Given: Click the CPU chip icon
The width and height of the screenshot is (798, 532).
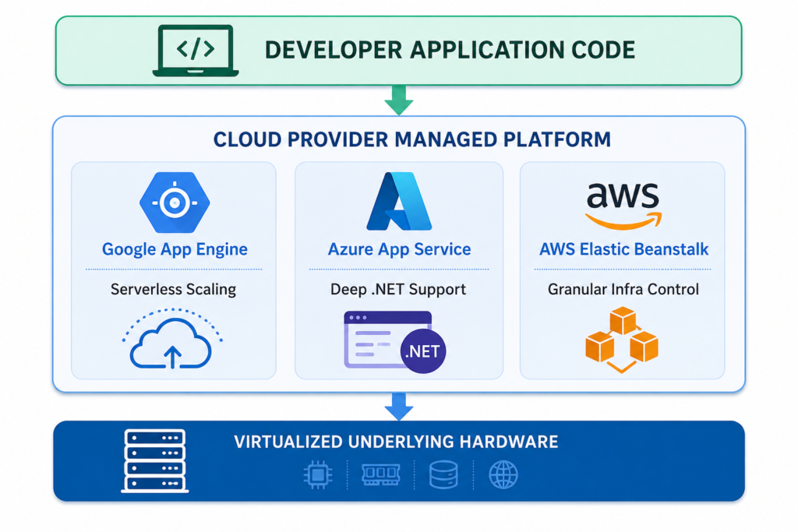Looking at the screenshot, I should click(318, 475).
